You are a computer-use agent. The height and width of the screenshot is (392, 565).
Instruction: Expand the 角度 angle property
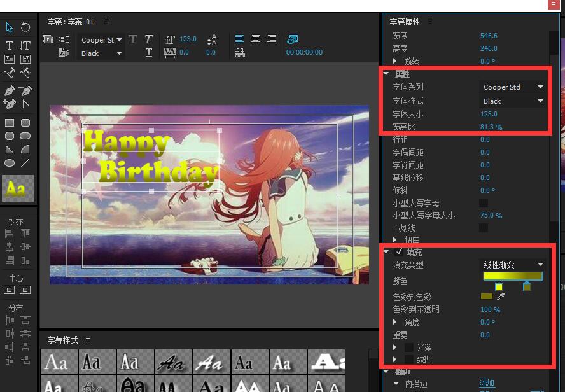pyautogui.click(x=395, y=322)
